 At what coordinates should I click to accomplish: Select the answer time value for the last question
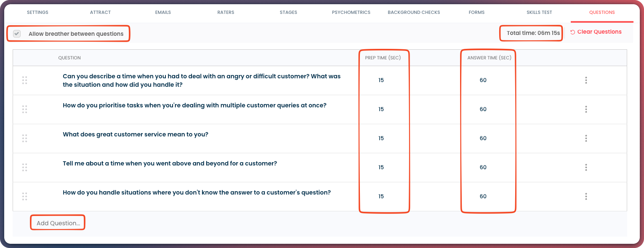point(483,196)
